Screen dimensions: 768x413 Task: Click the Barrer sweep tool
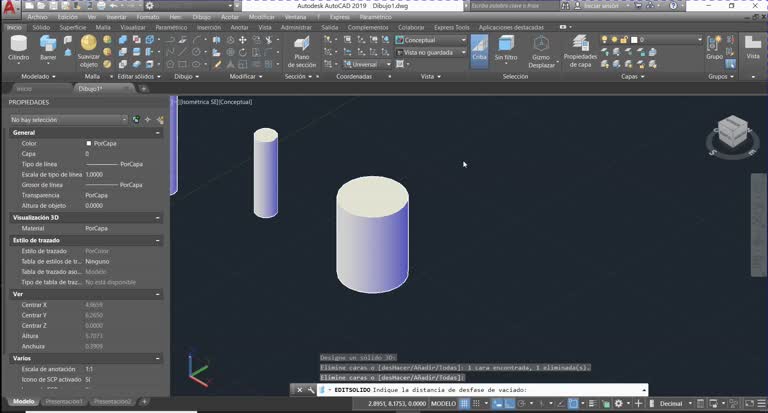(x=48, y=48)
